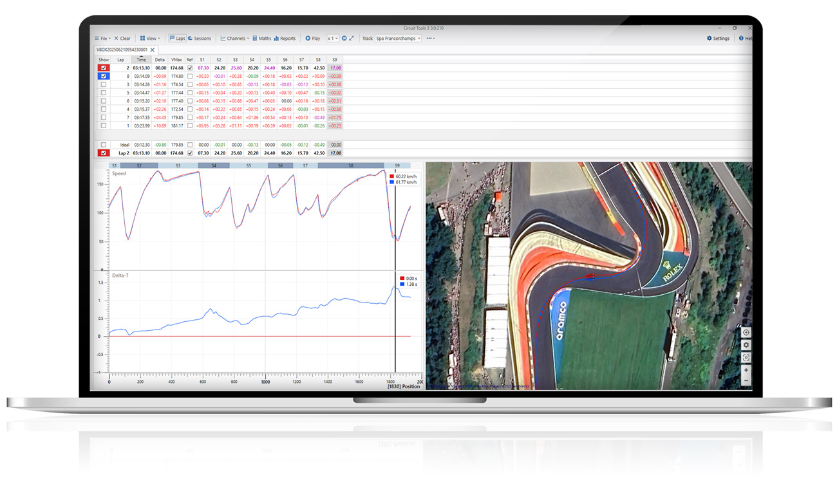Open map settings gear on track view

(746, 345)
